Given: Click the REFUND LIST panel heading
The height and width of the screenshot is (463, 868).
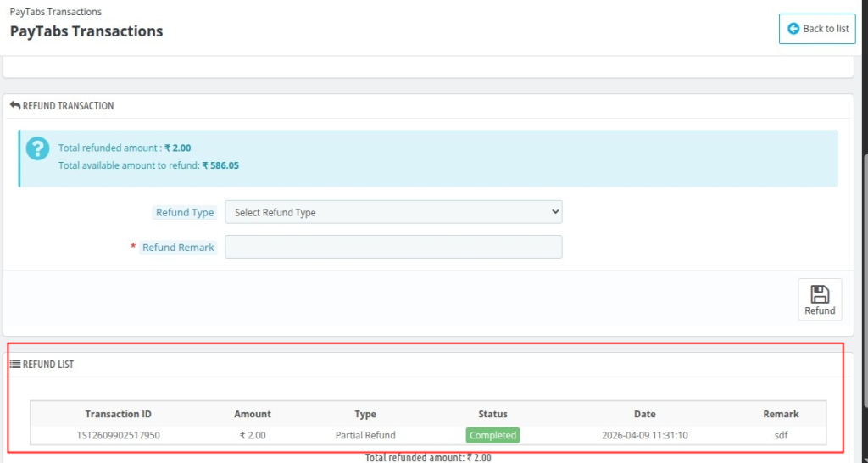Looking at the screenshot, I should pyautogui.click(x=48, y=365).
